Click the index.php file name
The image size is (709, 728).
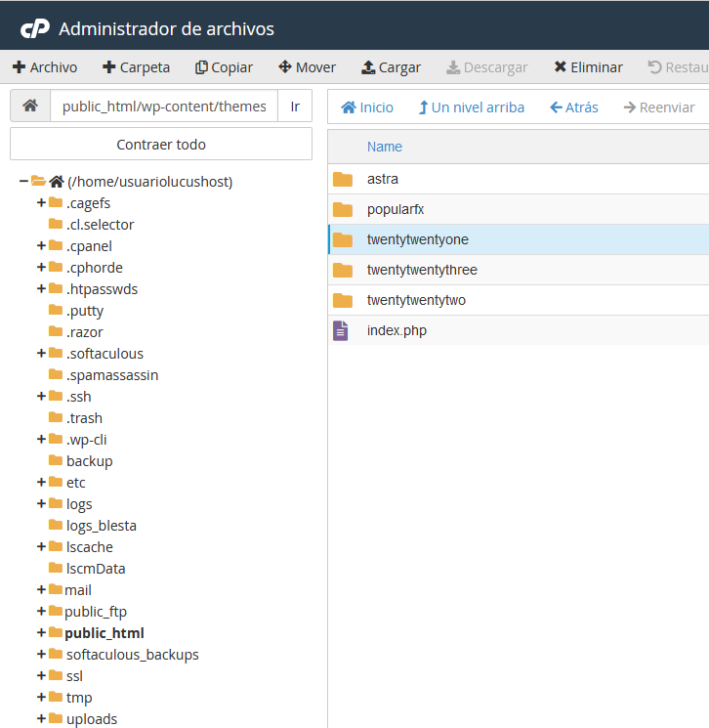[396, 330]
